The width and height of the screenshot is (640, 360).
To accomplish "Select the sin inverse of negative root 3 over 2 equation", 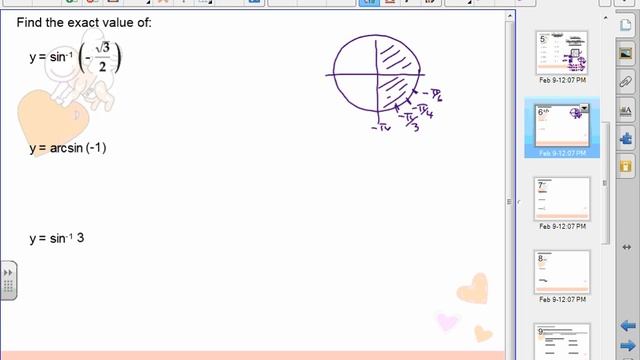I will coord(75,57).
